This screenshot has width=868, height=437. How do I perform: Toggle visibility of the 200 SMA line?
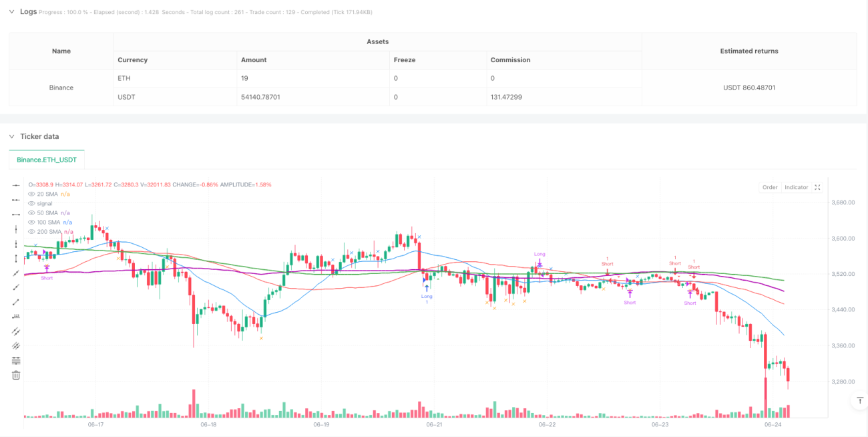pos(31,231)
